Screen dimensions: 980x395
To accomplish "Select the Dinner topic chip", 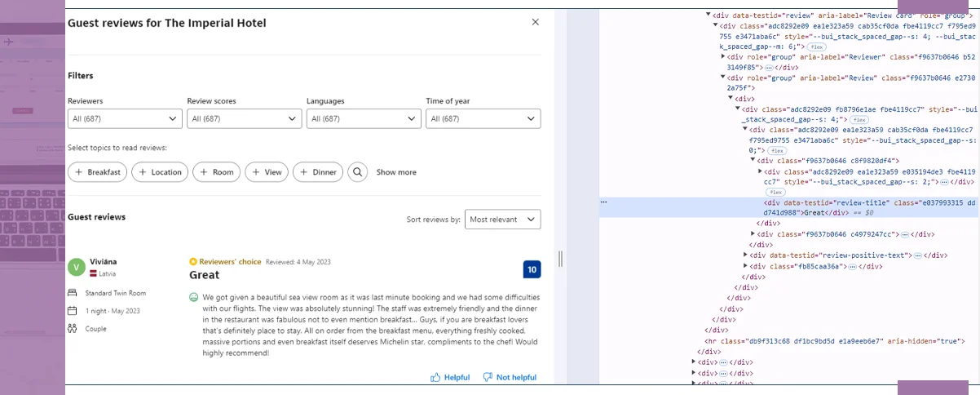I will click(318, 172).
